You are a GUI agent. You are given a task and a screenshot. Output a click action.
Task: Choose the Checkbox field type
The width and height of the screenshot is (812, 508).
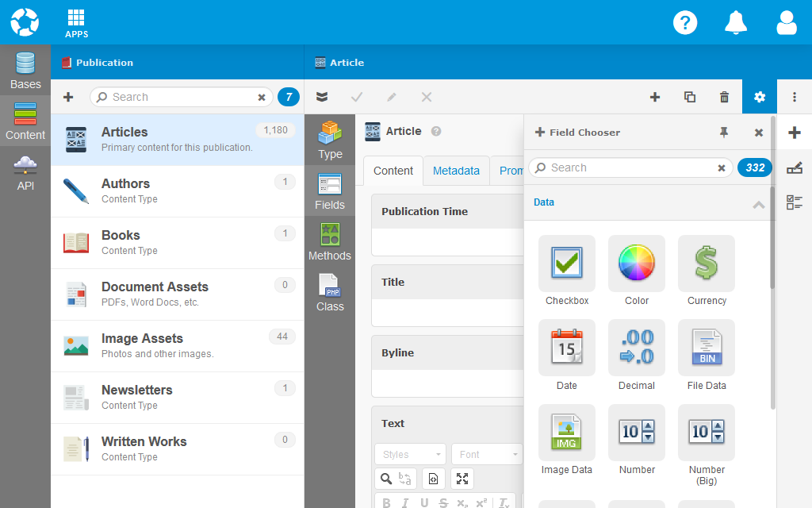tap(567, 270)
